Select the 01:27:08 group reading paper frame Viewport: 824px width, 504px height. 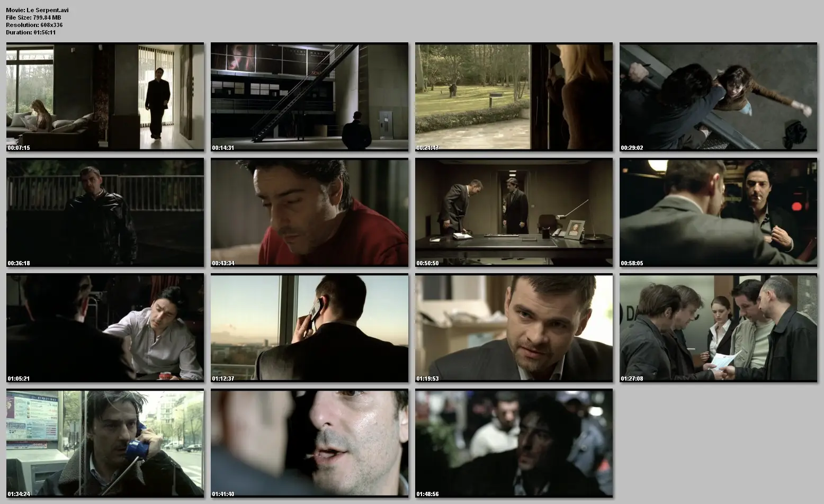point(718,328)
